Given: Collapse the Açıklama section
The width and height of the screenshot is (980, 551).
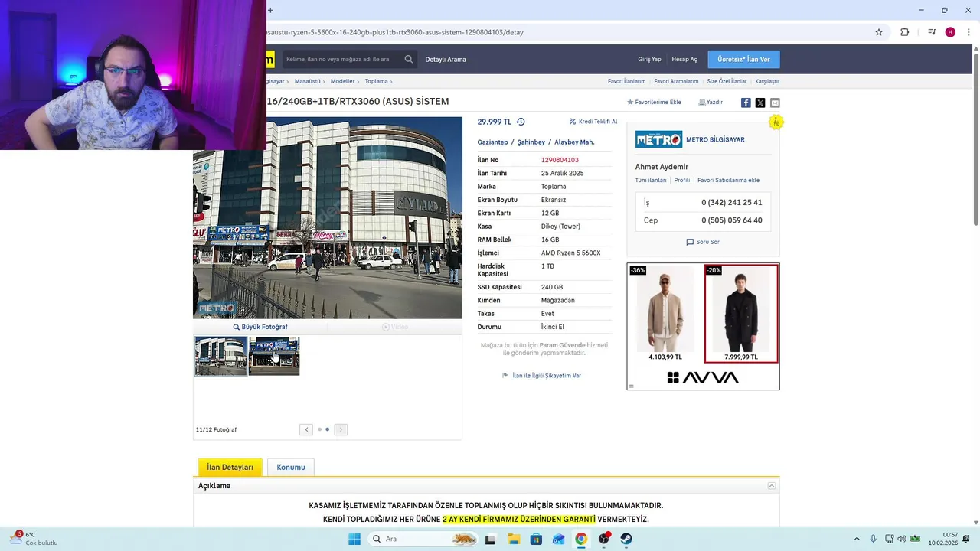Looking at the screenshot, I should (772, 486).
